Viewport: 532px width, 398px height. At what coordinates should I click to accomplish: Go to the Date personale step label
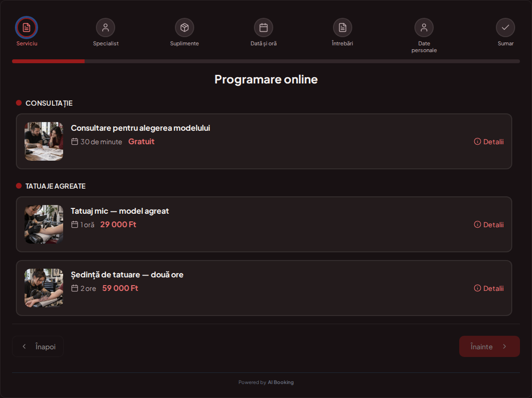tap(424, 47)
